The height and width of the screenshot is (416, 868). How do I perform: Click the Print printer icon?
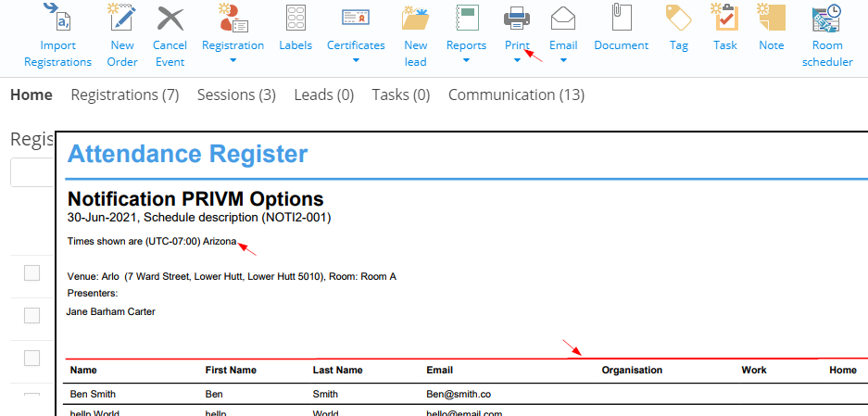coord(517,18)
